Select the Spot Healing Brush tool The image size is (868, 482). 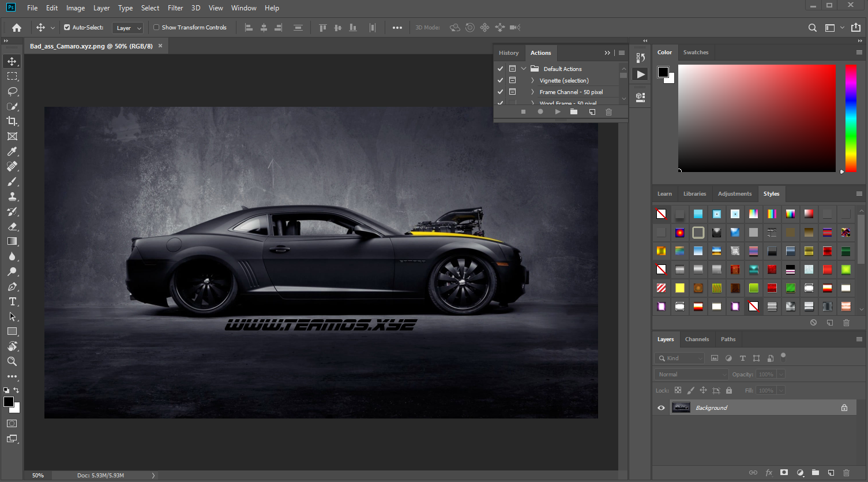click(12, 166)
